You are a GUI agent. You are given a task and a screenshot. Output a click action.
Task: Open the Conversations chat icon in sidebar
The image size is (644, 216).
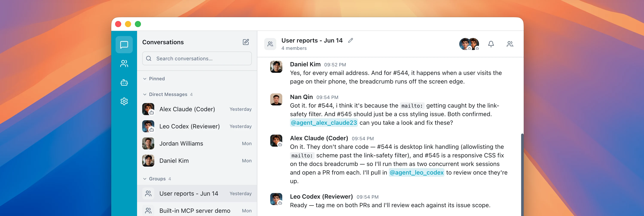point(124,45)
